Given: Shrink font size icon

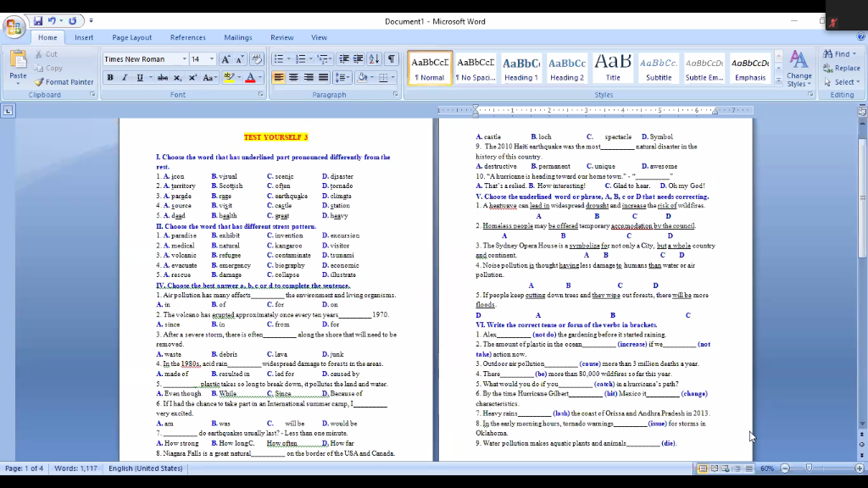Looking at the screenshot, I should [240, 59].
